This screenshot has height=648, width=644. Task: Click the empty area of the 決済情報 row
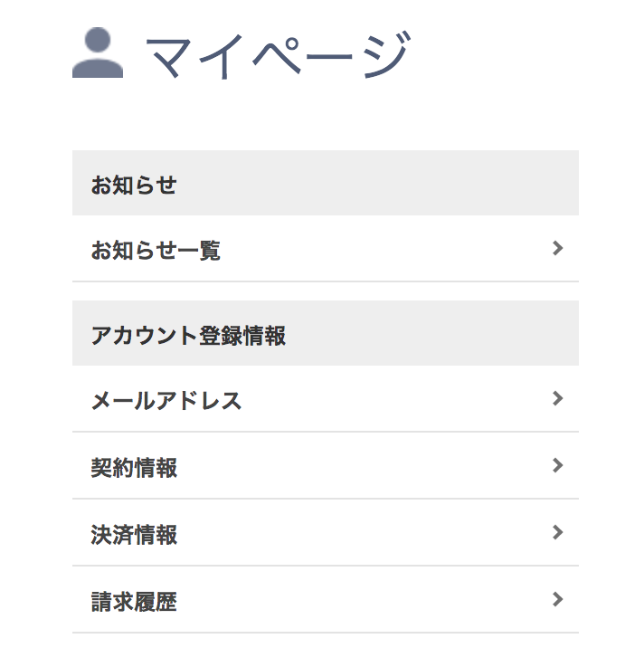click(x=364, y=533)
